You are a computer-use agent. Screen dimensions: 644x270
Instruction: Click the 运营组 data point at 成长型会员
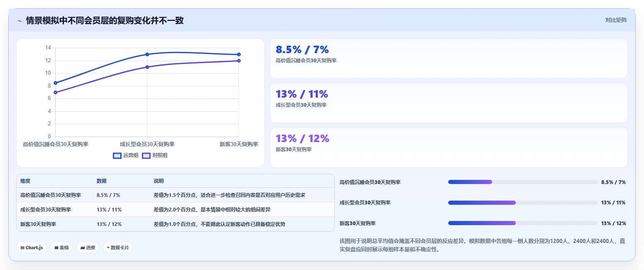[147, 54]
